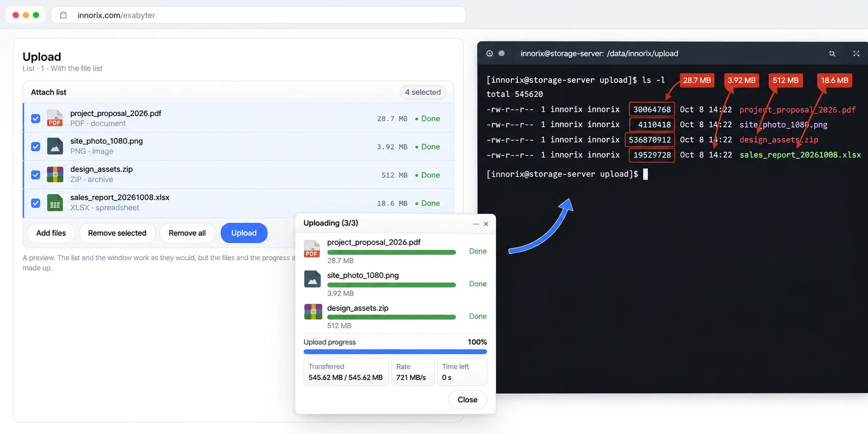Click the expand icon in the terminal title bar
Screen dimensions: 868x434
tap(856, 53)
